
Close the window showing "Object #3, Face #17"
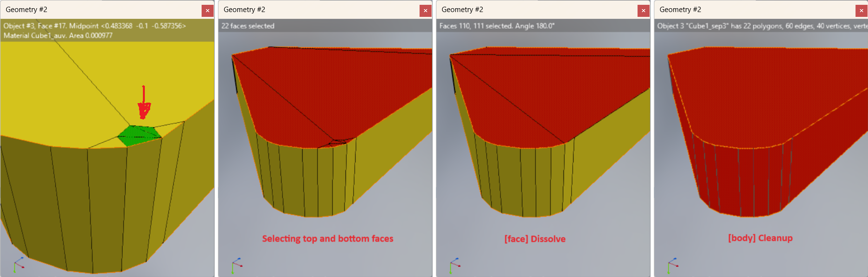click(x=207, y=11)
